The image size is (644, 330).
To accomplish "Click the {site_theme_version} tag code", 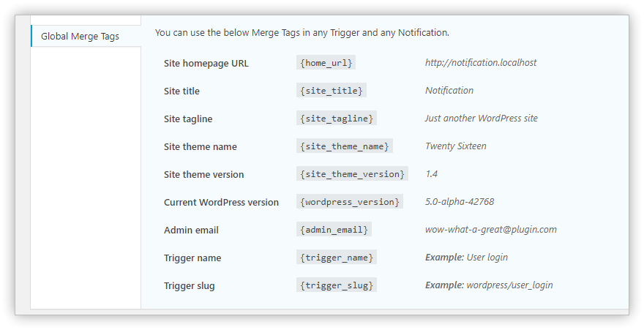I will point(352,174).
